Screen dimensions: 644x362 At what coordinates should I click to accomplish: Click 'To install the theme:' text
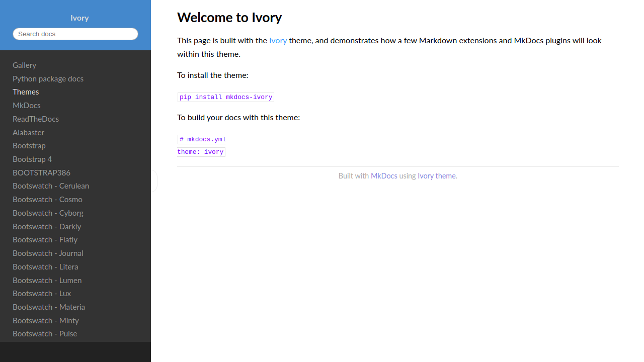213,75
